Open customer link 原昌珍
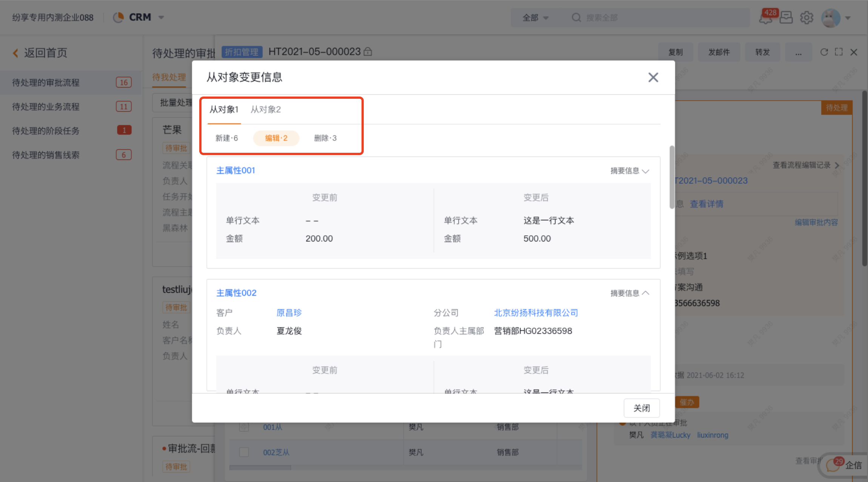The width and height of the screenshot is (868, 482). pyautogui.click(x=289, y=313)
